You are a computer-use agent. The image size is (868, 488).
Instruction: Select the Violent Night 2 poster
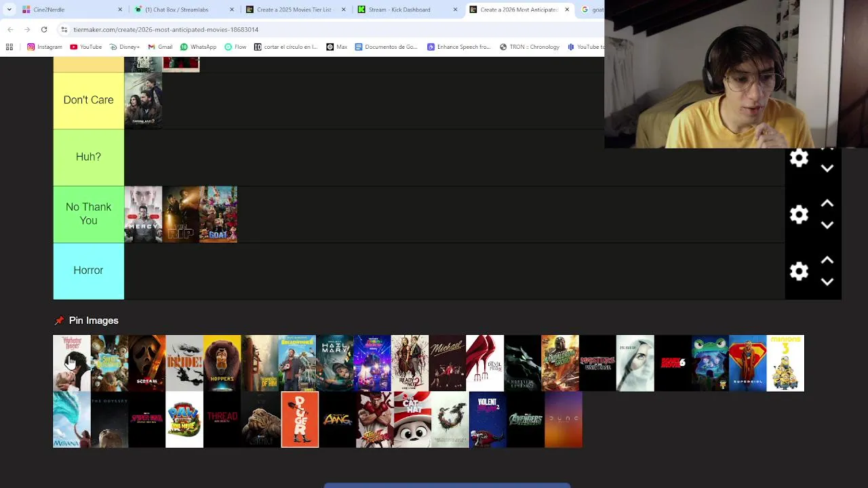pyautogui.click(x=488, y=420)
